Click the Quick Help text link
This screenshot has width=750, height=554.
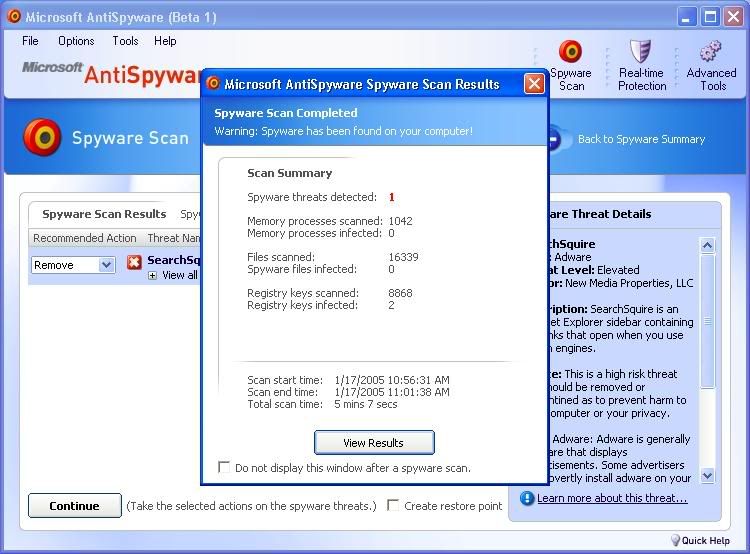pos(706,541)
